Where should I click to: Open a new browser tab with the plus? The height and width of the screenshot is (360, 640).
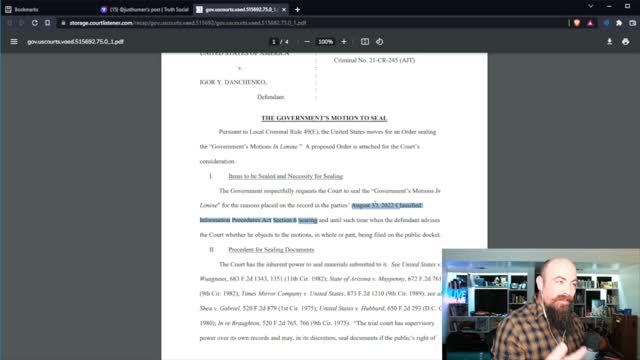297,9
